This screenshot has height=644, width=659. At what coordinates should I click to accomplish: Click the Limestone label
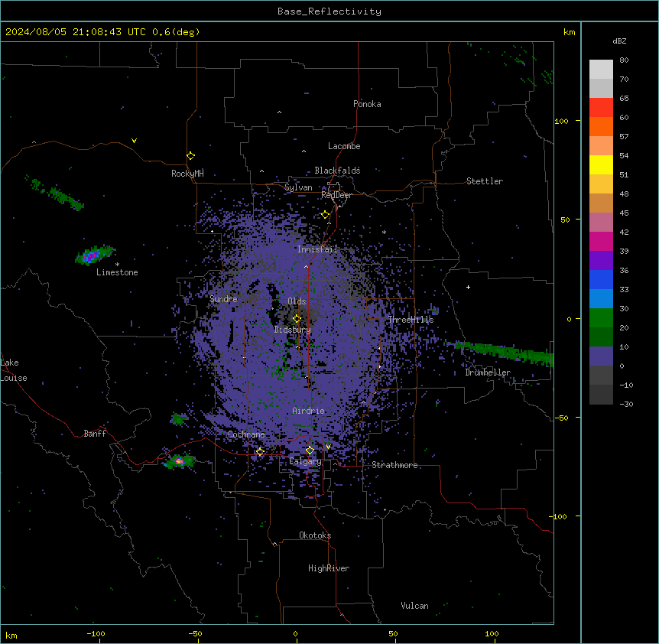117,272
